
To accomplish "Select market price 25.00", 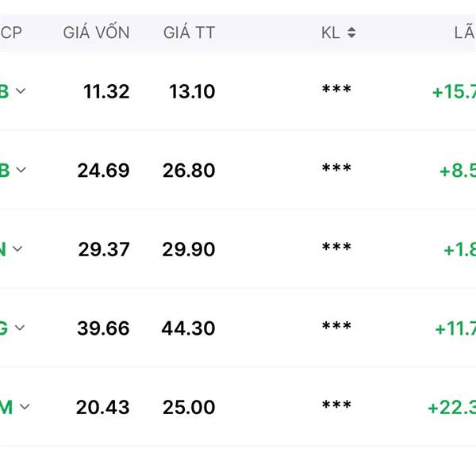I will (x=189, y=407).
